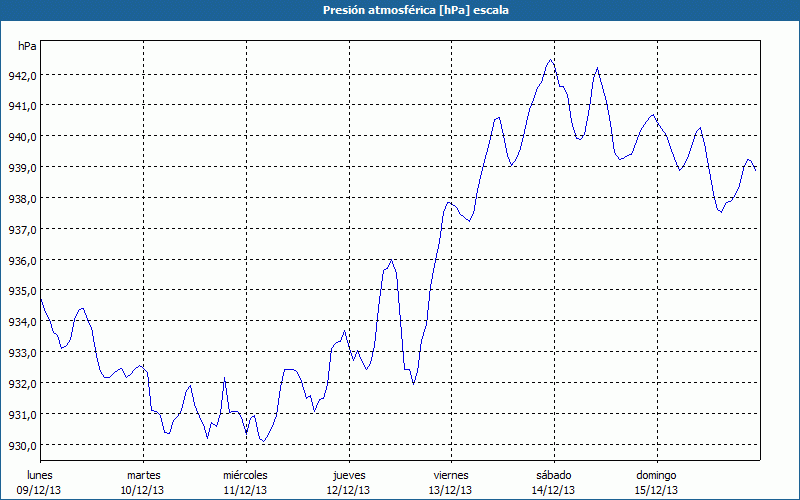Select the "sábado" day label
The width and height of the screenshot is (800, 500).
pyautogui.click(x=553, y=475)
